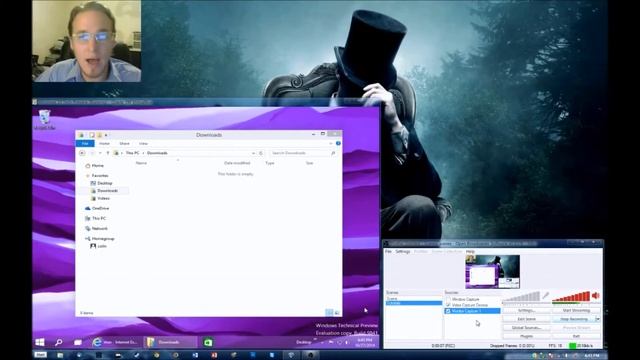Enable the Window Capture source checkbox
Viewport: 640px width, 360px height.
[448, 299]
